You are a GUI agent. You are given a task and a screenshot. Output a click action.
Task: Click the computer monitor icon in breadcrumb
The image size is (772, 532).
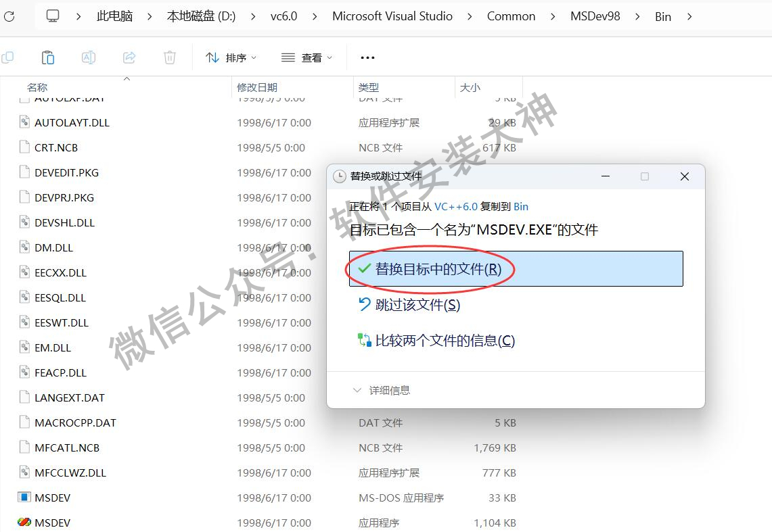tap(53, 16)
